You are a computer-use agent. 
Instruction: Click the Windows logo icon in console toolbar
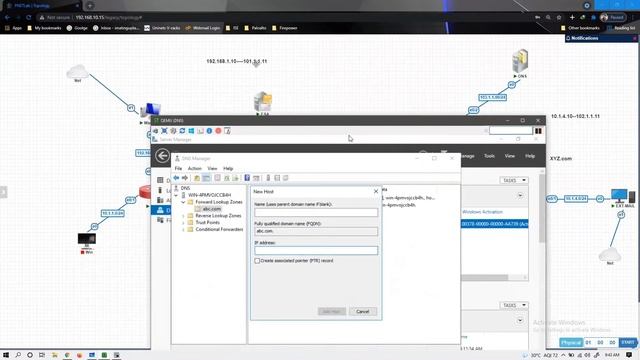coord(191,131)
